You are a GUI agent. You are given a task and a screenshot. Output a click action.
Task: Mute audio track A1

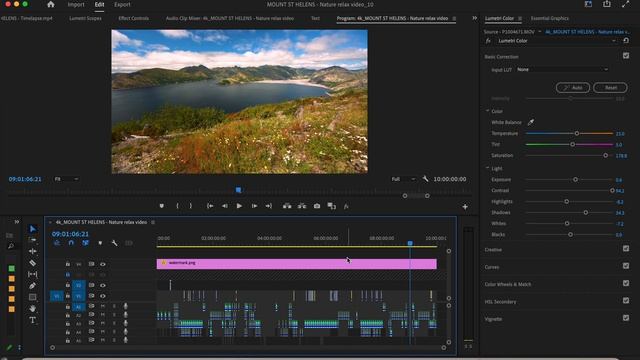coord(103,306)
